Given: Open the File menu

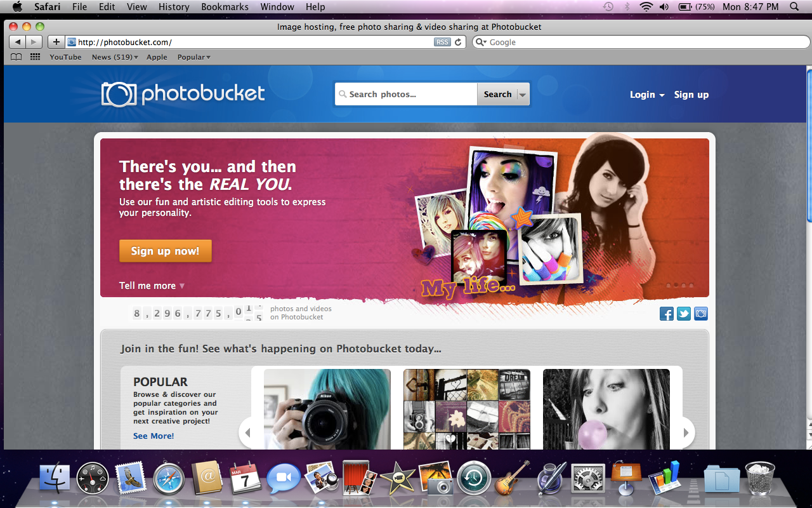Looking at the screenshot, I should tap(80, 6).
